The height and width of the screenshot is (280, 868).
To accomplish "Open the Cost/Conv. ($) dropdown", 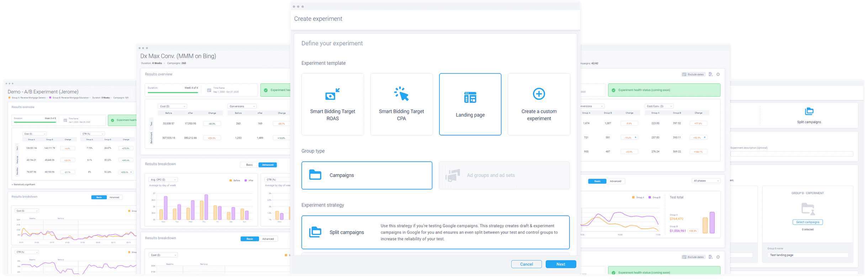I will [x=659, y=106].
